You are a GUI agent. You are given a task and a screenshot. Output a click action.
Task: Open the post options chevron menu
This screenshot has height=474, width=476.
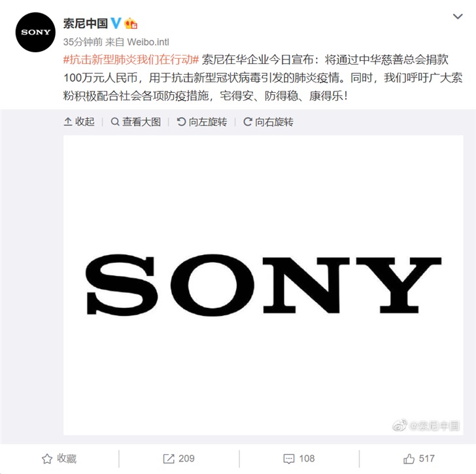point(458,16)
